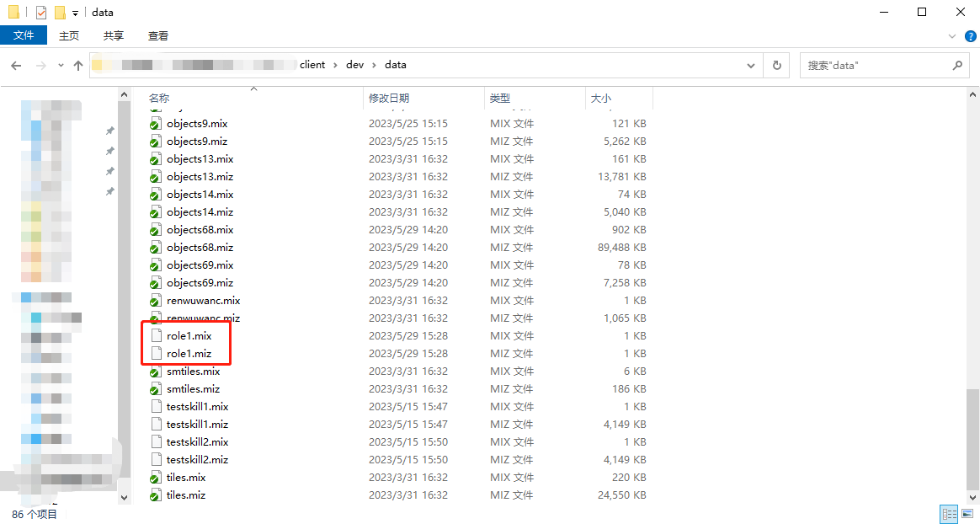Screen dimensions: 980x524
Task: Refresh the data folder view
Action: pyautogui.click(x=776, y=65)
